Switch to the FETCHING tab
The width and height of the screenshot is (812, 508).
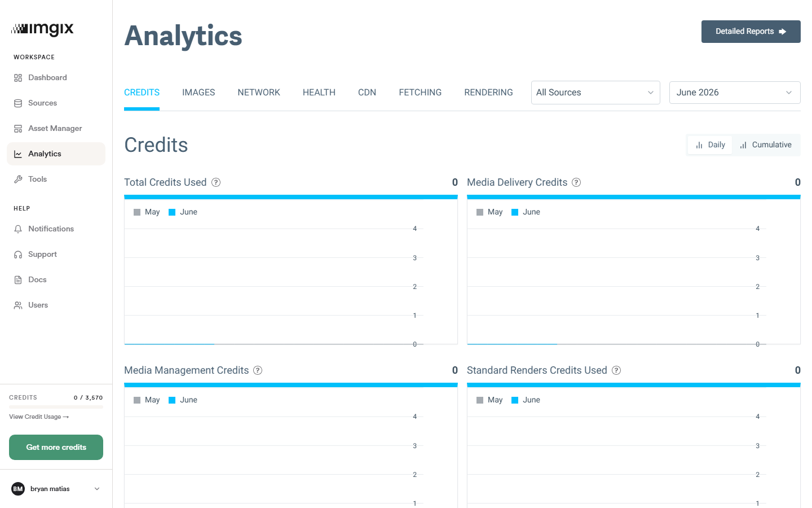tap(420, 93)
